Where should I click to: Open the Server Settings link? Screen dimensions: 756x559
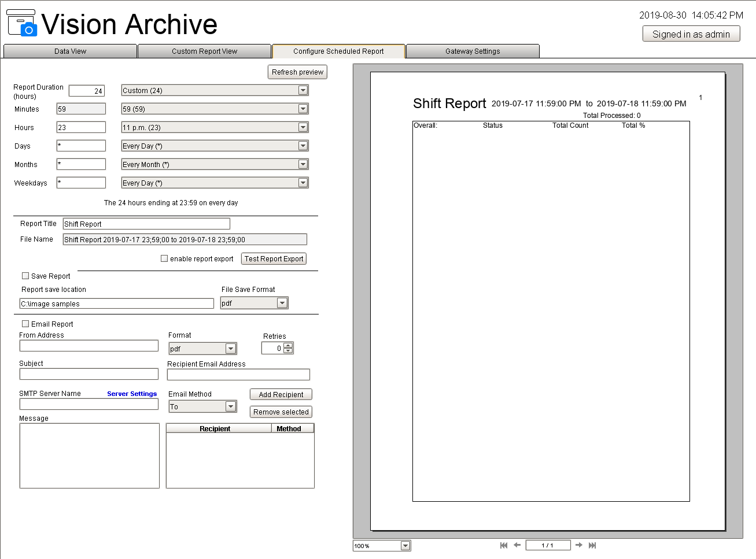(132, 394)
